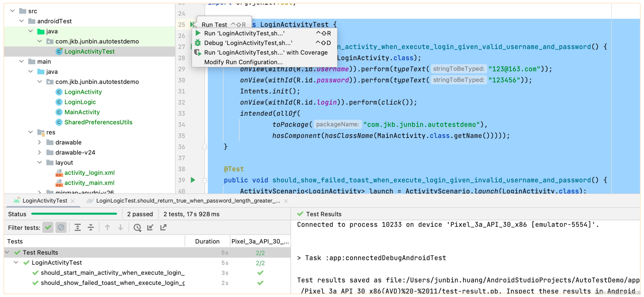Click the run gutter icon on line 39

[193, 180]
